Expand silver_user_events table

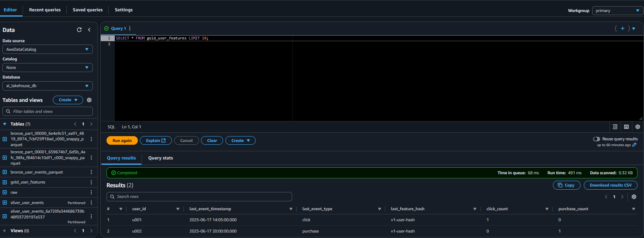(x=5, y=203)
